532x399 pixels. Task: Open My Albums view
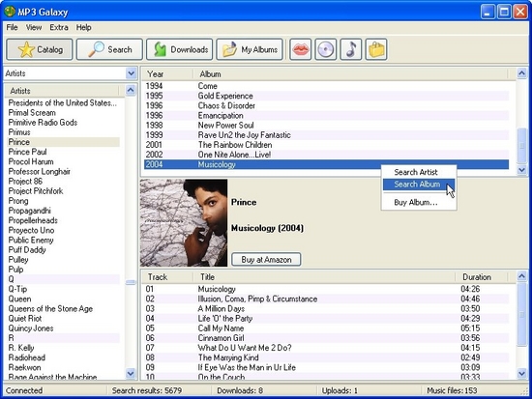pos(250,49)
